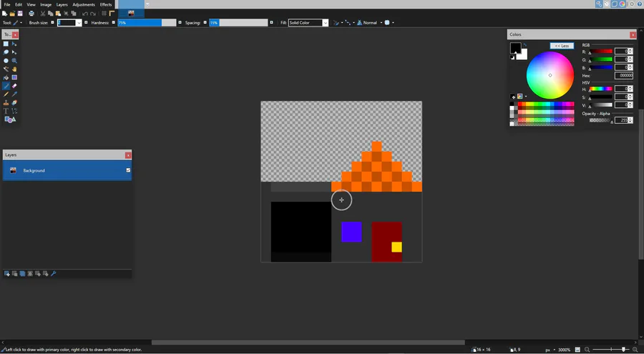Select the Clone Stamp tool
The height and width of the screenshot is (354, 644).
[6, 103]
